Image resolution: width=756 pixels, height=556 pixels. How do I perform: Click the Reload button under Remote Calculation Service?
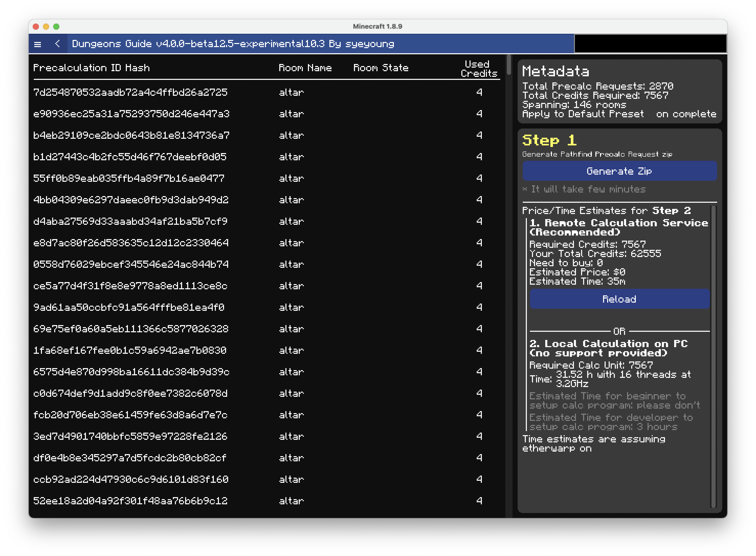[619, 299]
